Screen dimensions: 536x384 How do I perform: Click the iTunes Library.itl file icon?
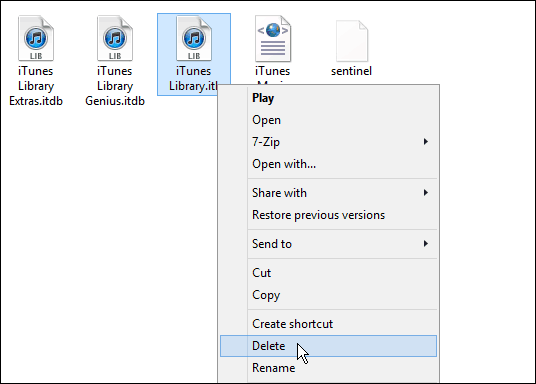[194, 38]
